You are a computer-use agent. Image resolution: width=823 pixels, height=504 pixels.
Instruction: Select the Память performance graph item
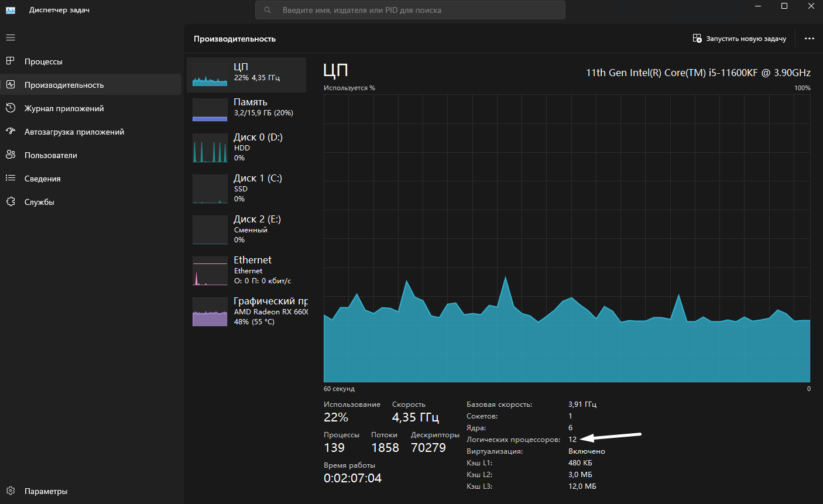(x=246, y=110)
